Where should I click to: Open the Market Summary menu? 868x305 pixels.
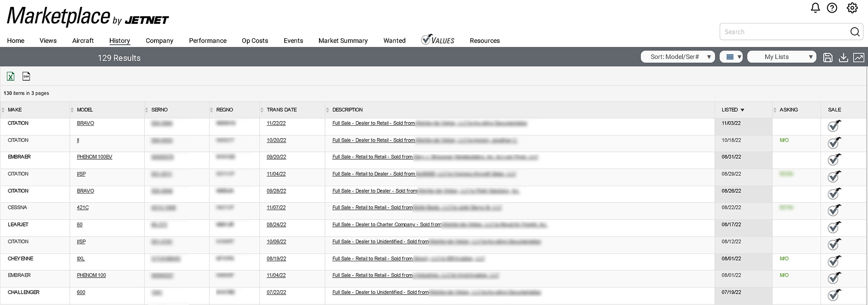pos(343,40)
